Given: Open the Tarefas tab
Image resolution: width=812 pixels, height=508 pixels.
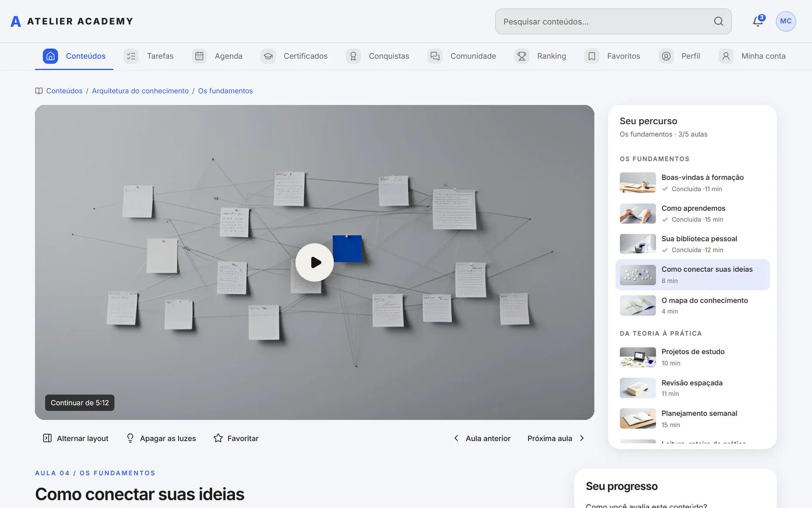Looking at the screenshot, I should click(149, 56).
